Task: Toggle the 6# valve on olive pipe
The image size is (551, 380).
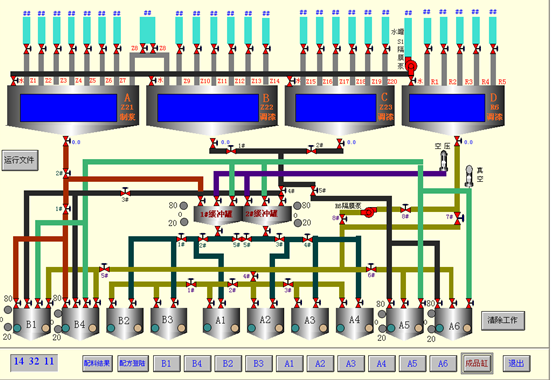Action: (x=371, y=269)
